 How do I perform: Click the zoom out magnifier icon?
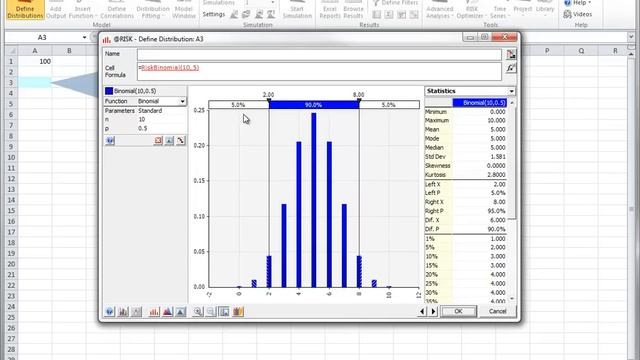pos(211,312)
